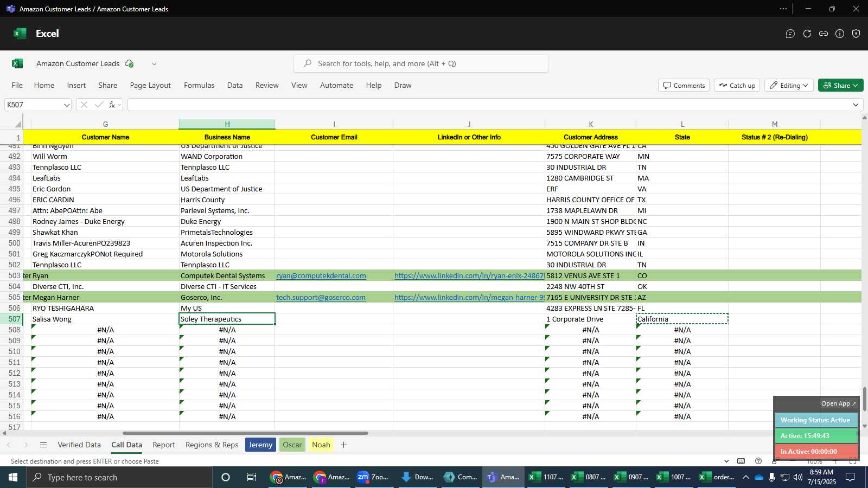Open the Insert ribbon tab
Viewport: 868px width, 488px height.
(76, 85)
